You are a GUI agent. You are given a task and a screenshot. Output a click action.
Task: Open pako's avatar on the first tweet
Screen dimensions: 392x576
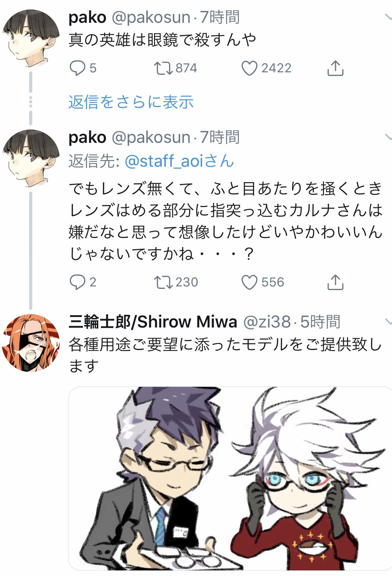(x=31, y=38)
